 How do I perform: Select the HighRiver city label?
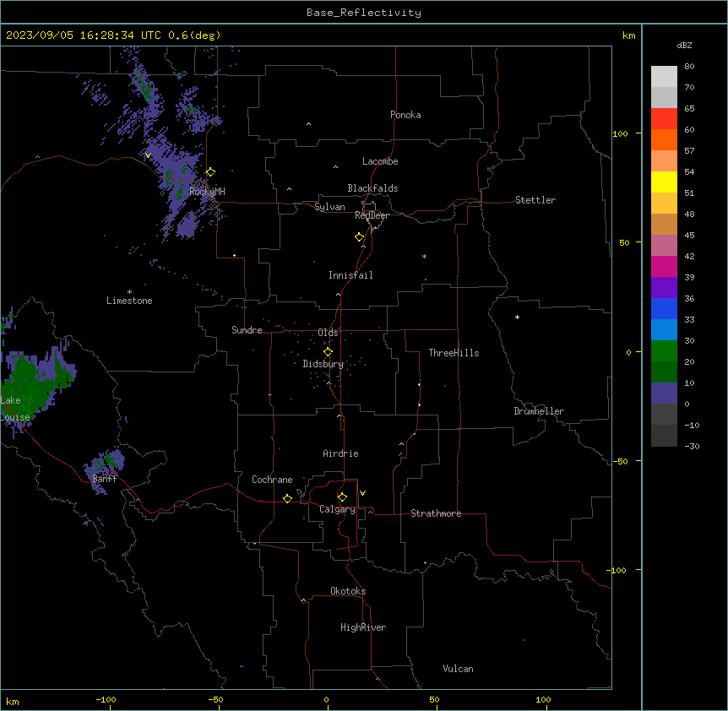click(x=363, y=627)
